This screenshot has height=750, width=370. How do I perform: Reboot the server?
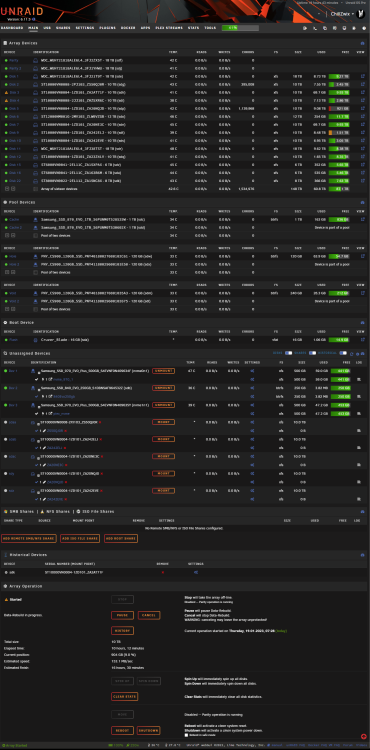pos(122,731)
